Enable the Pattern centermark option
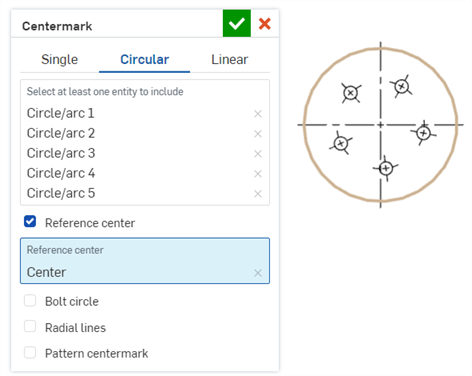This screenshot has width=472, height=376. [30, 352]
